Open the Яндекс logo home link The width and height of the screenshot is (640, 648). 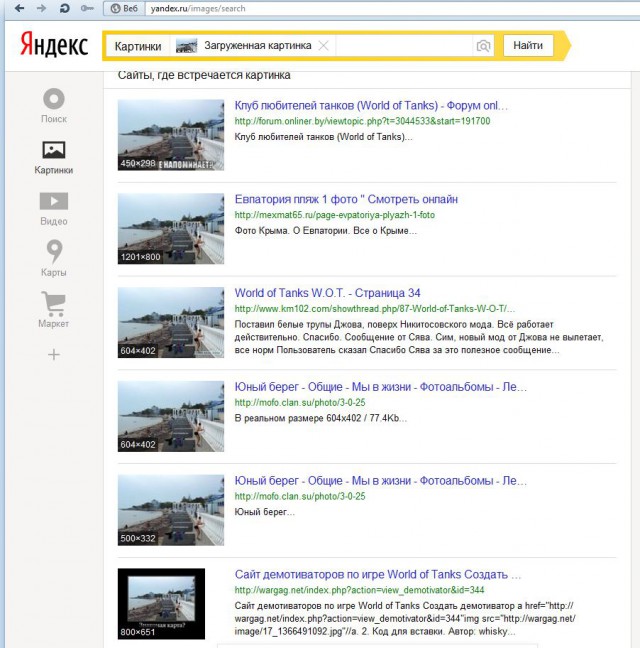point(54,44)
